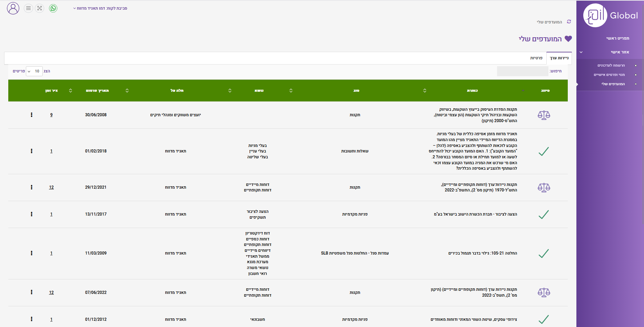Toggle fullscreen with the expand arrows icon
This screenshot has width=644, height=327.
[40, 8]
